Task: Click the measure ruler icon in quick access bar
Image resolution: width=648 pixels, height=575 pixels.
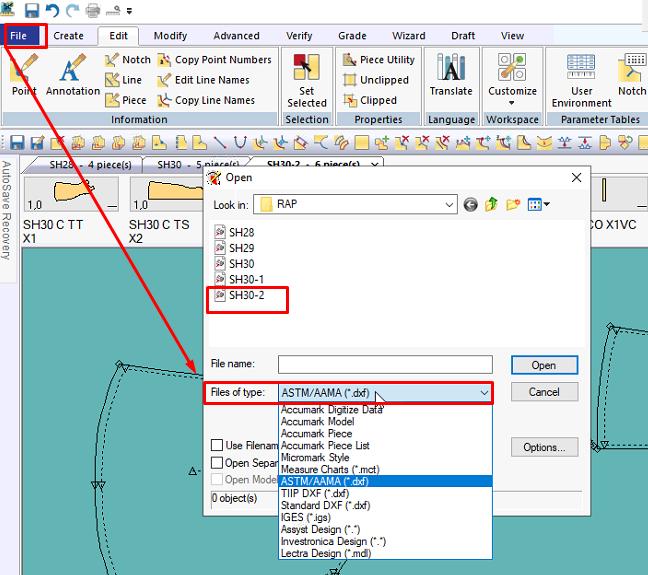Action: (113, 10)
